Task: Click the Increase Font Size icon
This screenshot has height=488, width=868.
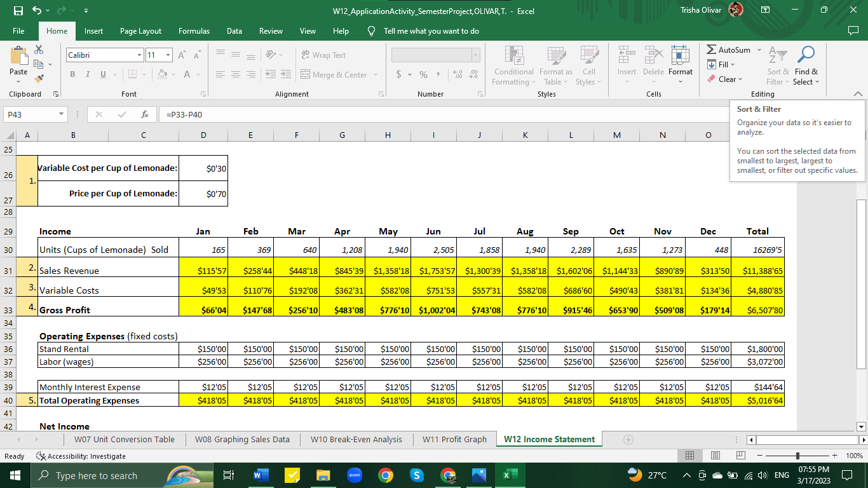Action: [x=184, y=55]
